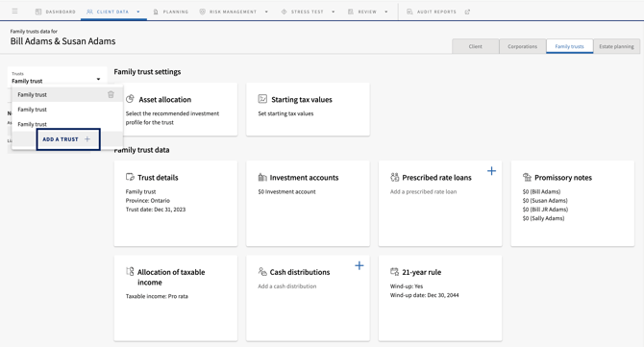Viewport: 644px width, 347px height.
Task: Click the 21-year rule calendar icon
Action: pyautogui.click(x=394, y=271)
